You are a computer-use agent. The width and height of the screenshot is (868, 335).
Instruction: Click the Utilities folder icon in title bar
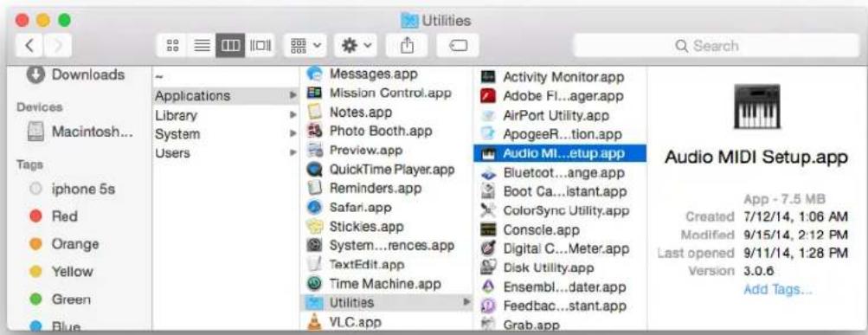coord(409,21)
